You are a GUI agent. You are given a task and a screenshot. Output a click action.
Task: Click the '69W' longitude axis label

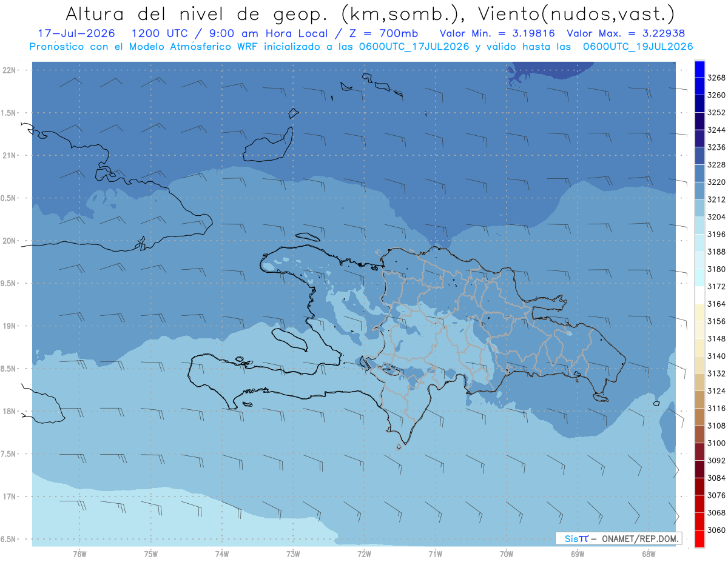coord(578,554)
